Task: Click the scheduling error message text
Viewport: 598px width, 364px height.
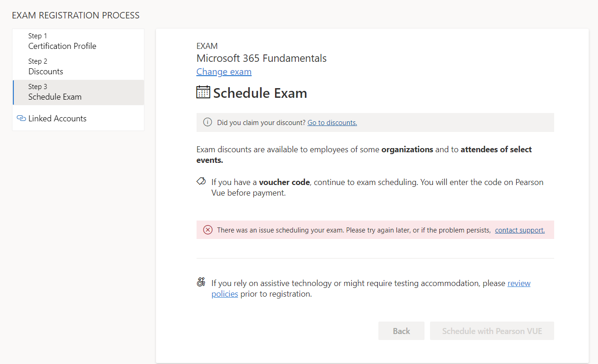Action: [x=353, y=230]
